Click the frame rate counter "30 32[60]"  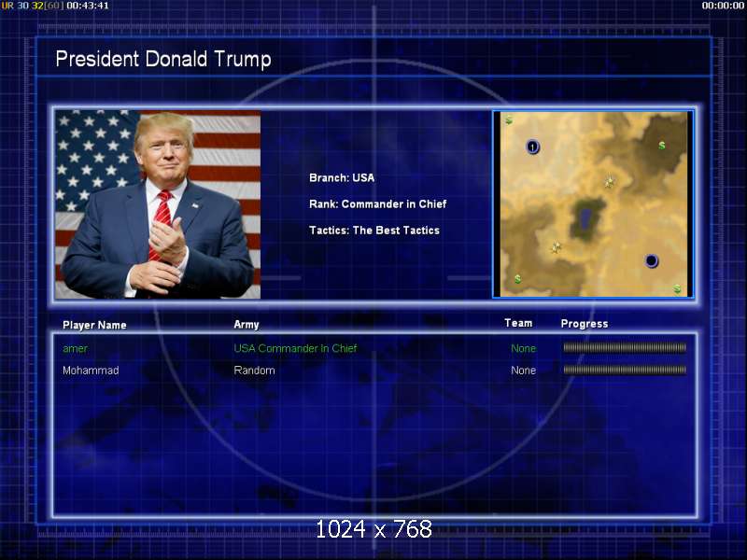coord(40,6)
